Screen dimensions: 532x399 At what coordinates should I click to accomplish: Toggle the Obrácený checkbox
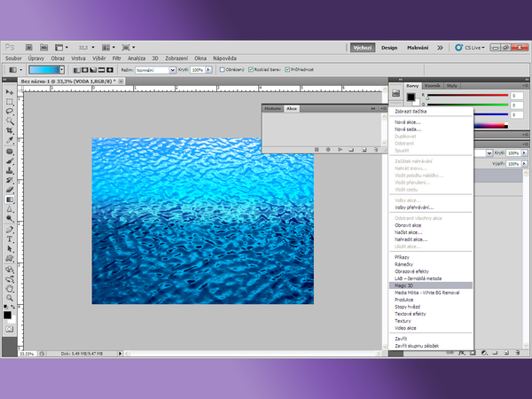click(x=221, y=68)
